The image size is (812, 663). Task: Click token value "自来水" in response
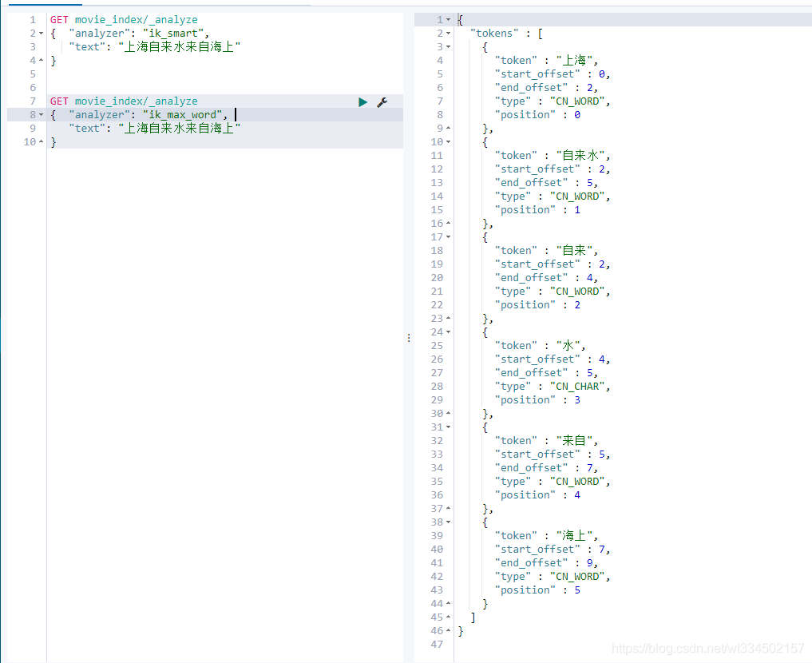[x=580, y=156]
